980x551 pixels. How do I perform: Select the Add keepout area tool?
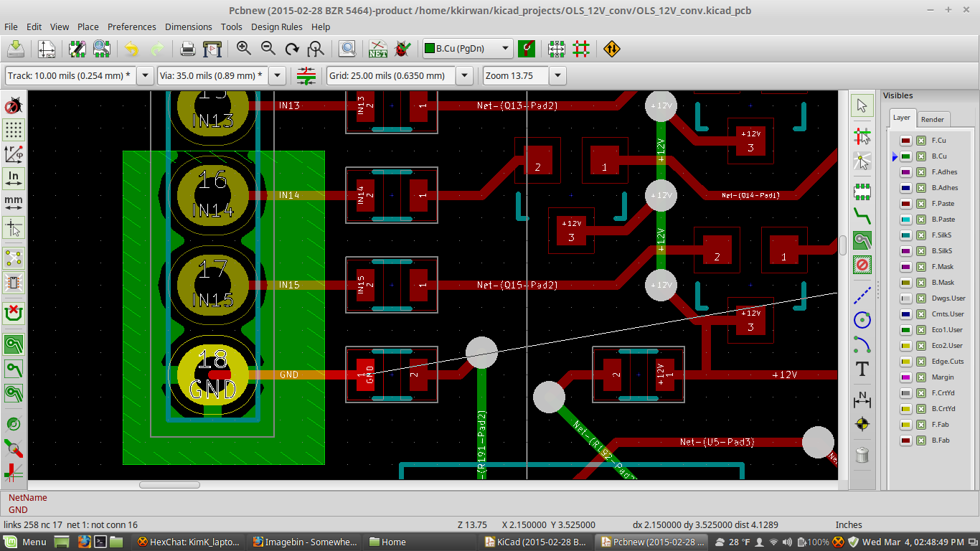coord(862,265)
